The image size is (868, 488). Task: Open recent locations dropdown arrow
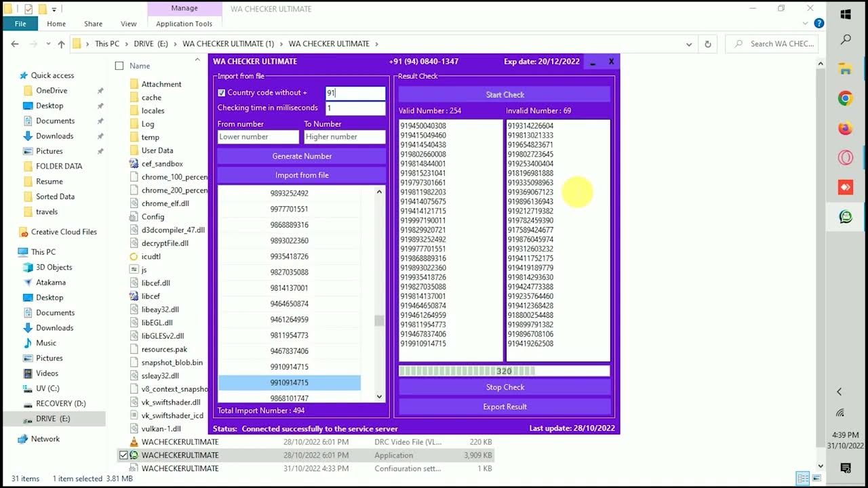coord(47,44)
